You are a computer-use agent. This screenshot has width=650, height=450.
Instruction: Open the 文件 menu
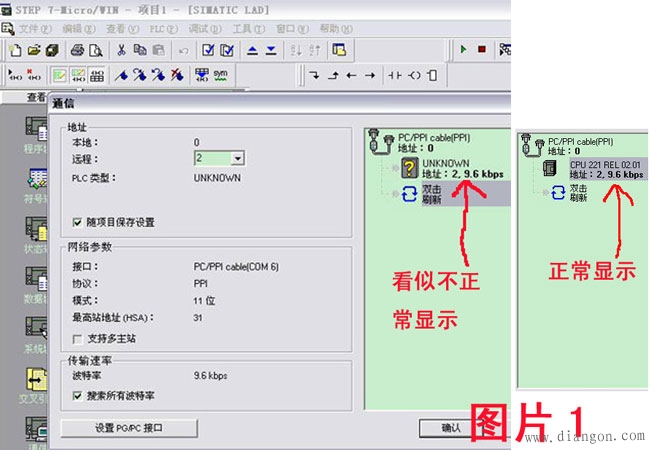34,29
